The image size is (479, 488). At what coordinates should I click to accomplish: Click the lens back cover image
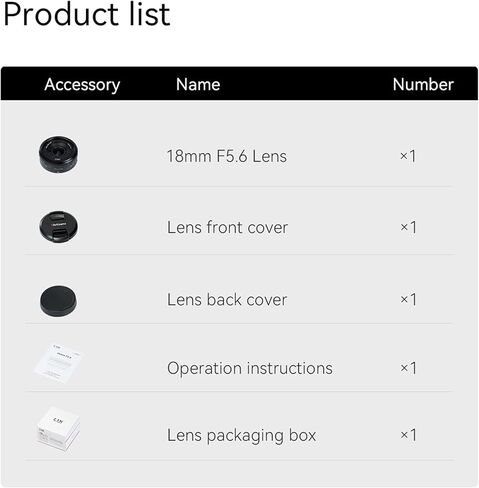point(58,301)
